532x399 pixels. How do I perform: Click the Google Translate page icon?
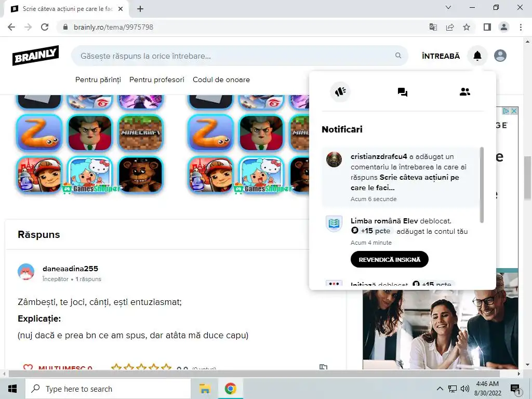433,27
